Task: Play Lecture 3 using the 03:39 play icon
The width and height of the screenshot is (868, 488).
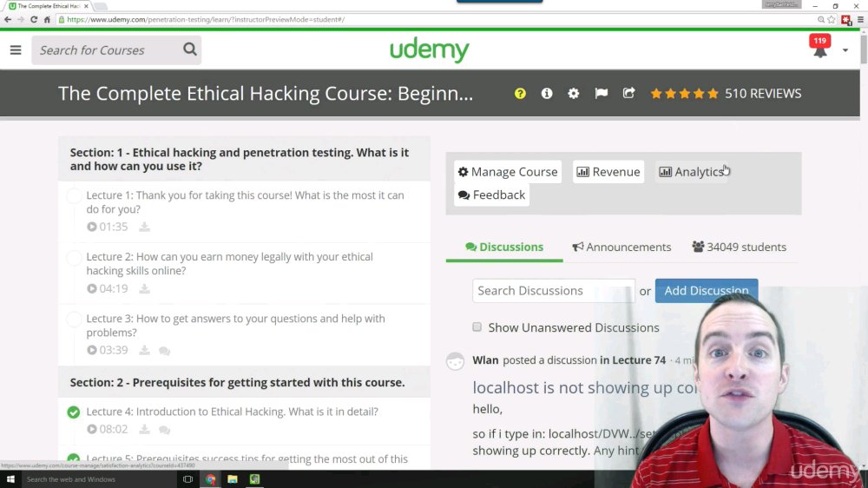Action: (92, 350)
